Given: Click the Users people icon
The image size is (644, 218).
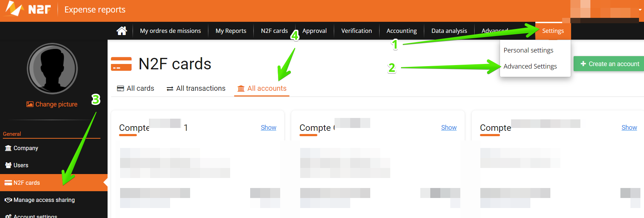Looking at the screenshot, I should [x=8, y=165].
